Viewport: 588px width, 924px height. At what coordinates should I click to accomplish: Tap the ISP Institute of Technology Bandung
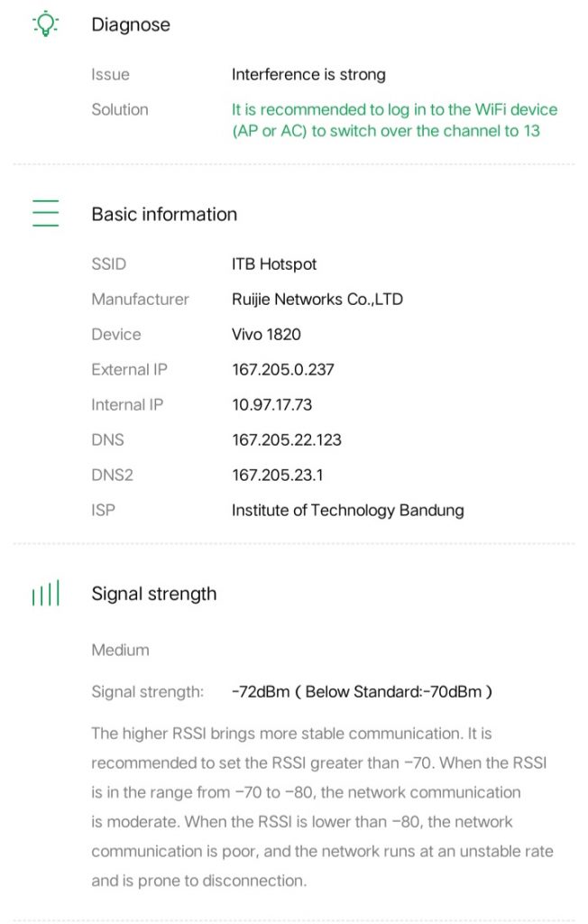click(347, 511)
